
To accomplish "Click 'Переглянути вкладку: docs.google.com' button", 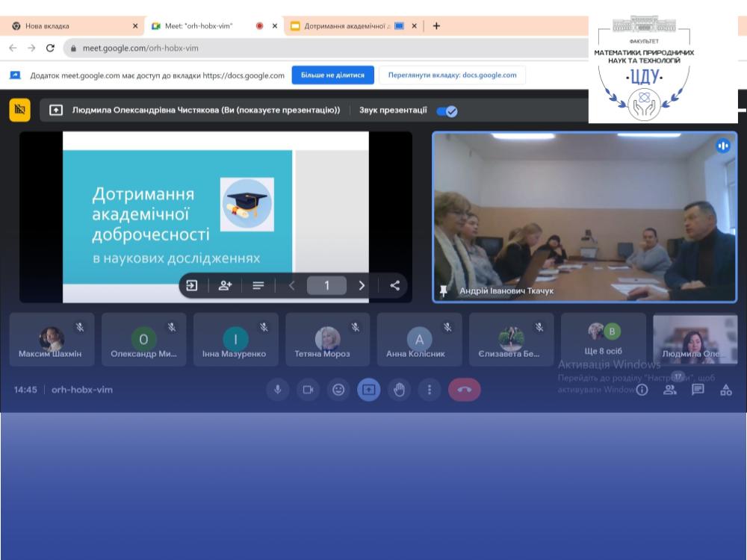I will coord(452,75).
